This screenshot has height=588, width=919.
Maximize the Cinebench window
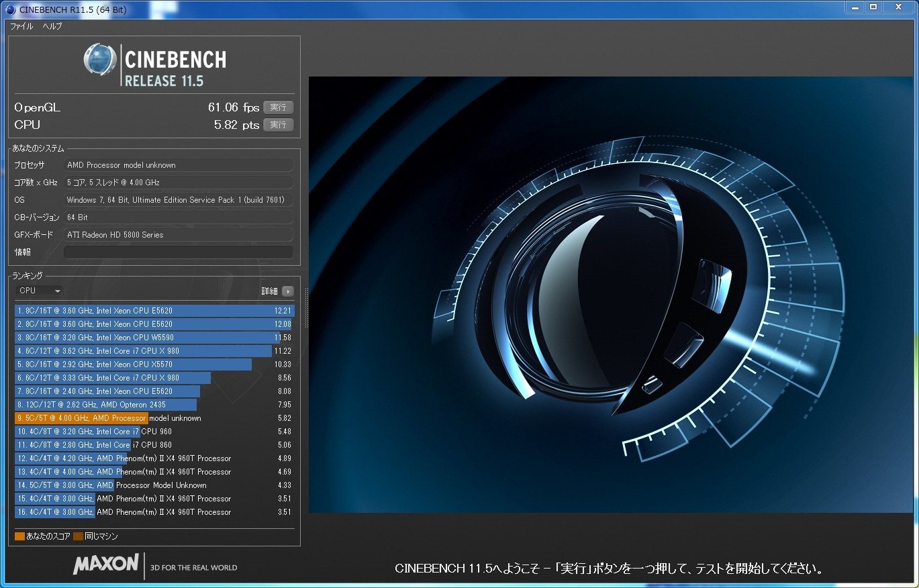tap(873, 7)
